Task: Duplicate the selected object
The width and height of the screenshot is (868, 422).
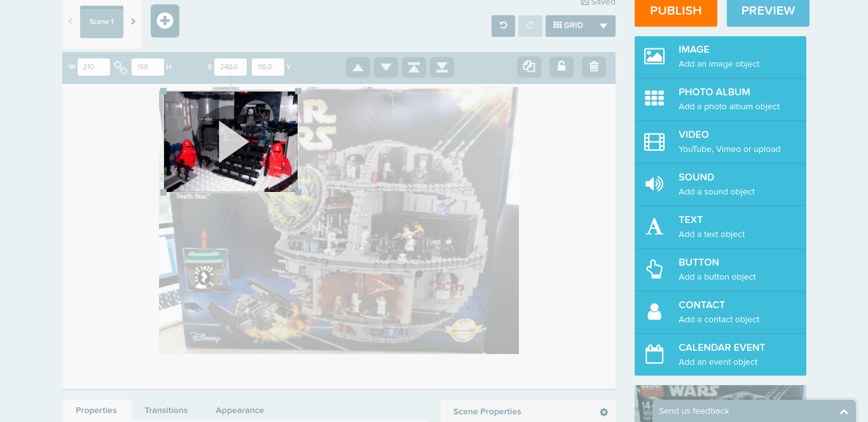Action: tap(529, 67)
